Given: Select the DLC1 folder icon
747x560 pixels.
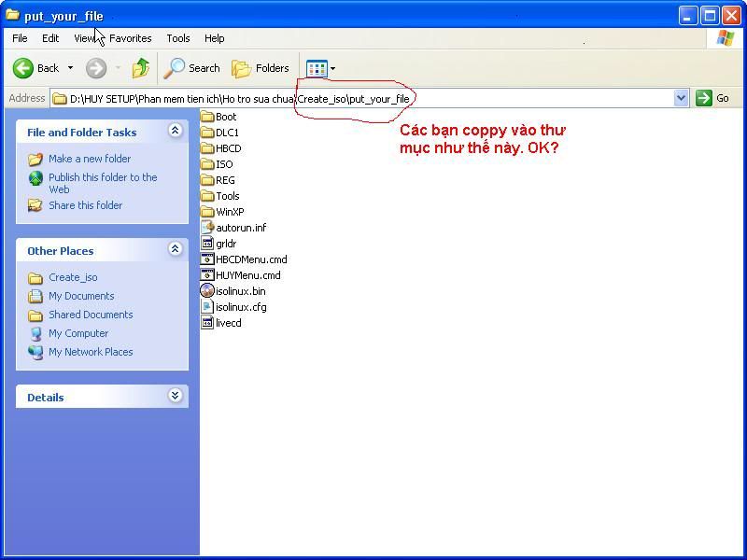Looking at the screenshot, I should coord(207,133).
